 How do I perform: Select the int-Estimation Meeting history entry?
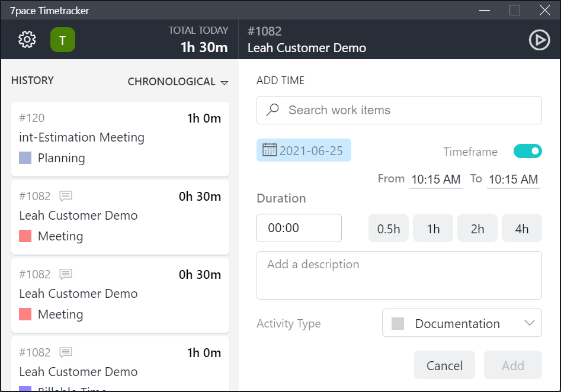tap(120, 139)
